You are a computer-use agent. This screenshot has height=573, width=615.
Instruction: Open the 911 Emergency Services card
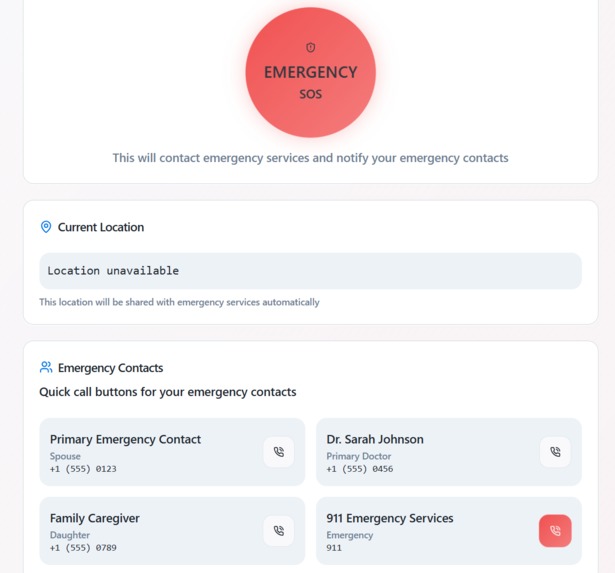click(x=449, y=531)
